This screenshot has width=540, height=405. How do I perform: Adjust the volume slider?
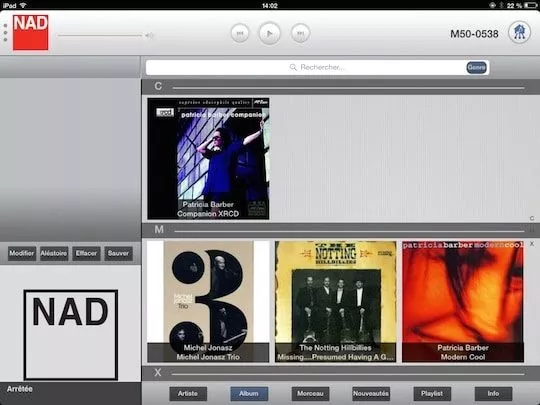coord(100,35)
